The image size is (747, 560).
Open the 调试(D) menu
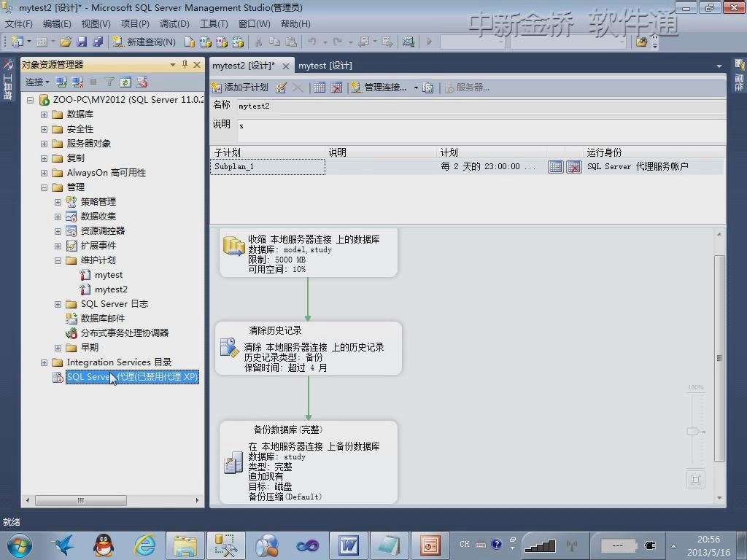pos(174,24)
